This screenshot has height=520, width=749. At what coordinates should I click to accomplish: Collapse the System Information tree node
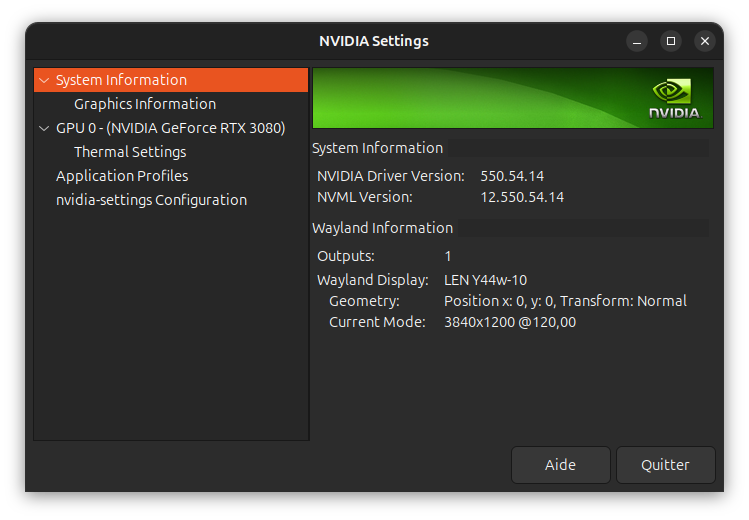click(43, 80)
